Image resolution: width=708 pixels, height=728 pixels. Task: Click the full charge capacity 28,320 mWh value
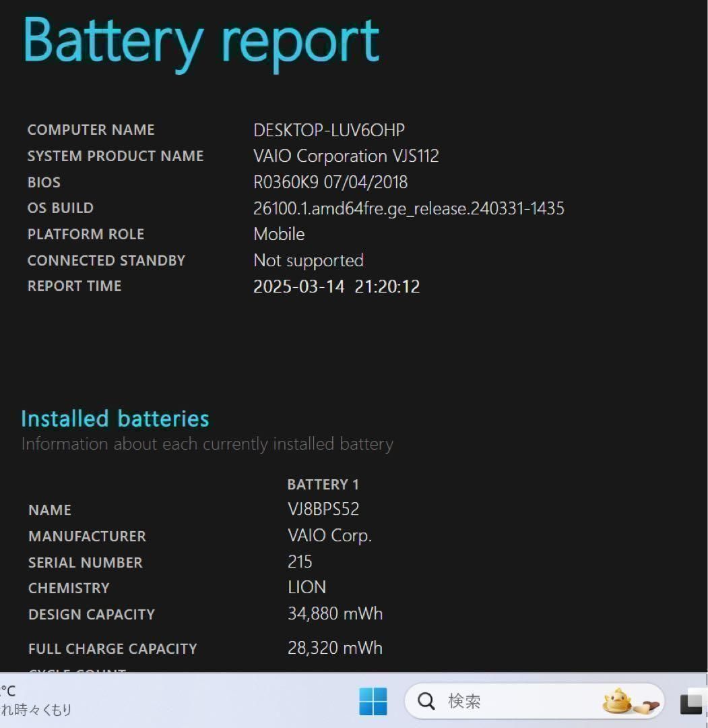(335, 648)
